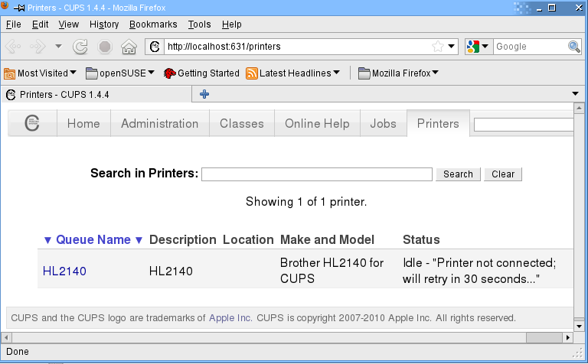Open the File menu

[14, 24]
